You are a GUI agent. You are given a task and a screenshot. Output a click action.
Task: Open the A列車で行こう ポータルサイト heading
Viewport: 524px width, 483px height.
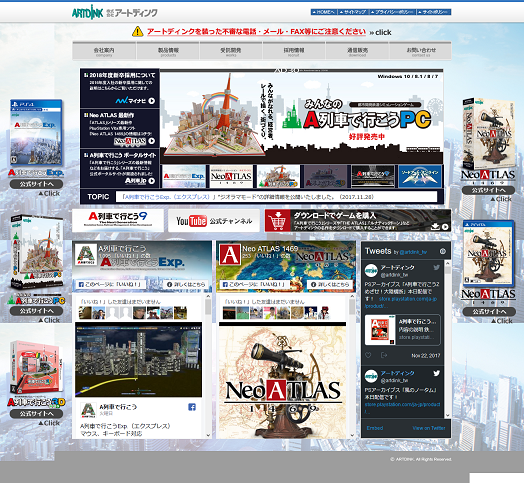point(123,155)
